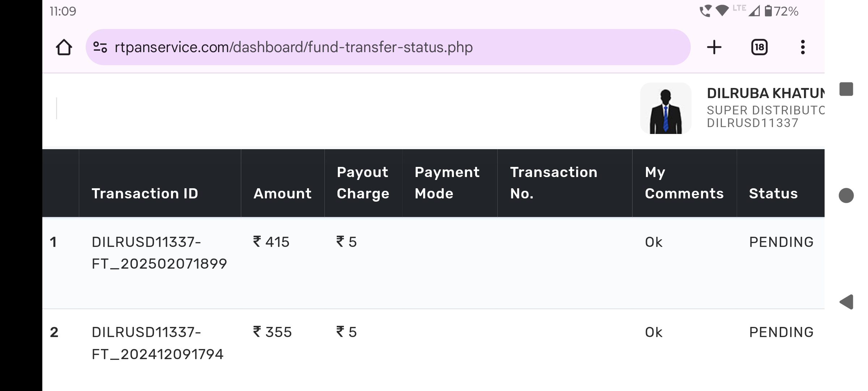Open a new tab with plus icon

click(x=714, y=47)
